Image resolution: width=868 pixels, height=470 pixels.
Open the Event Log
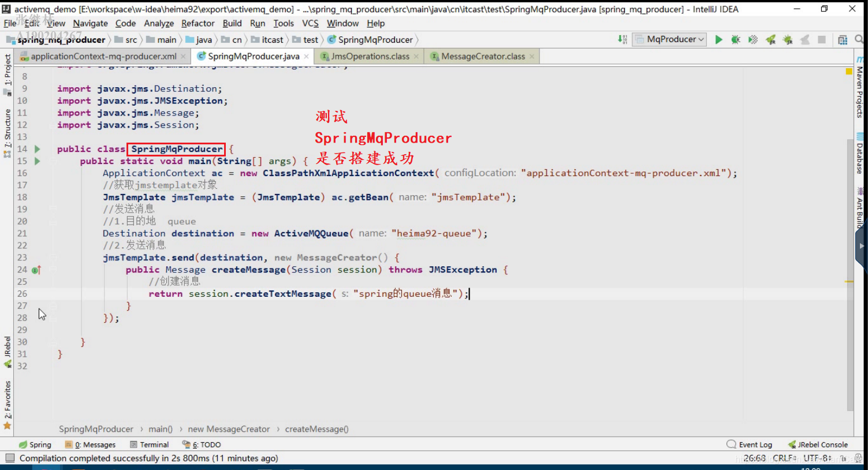pos(750,445)
